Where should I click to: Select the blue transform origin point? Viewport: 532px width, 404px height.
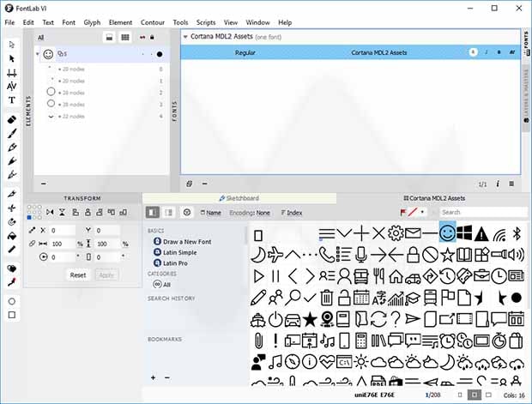pos(29,217)
